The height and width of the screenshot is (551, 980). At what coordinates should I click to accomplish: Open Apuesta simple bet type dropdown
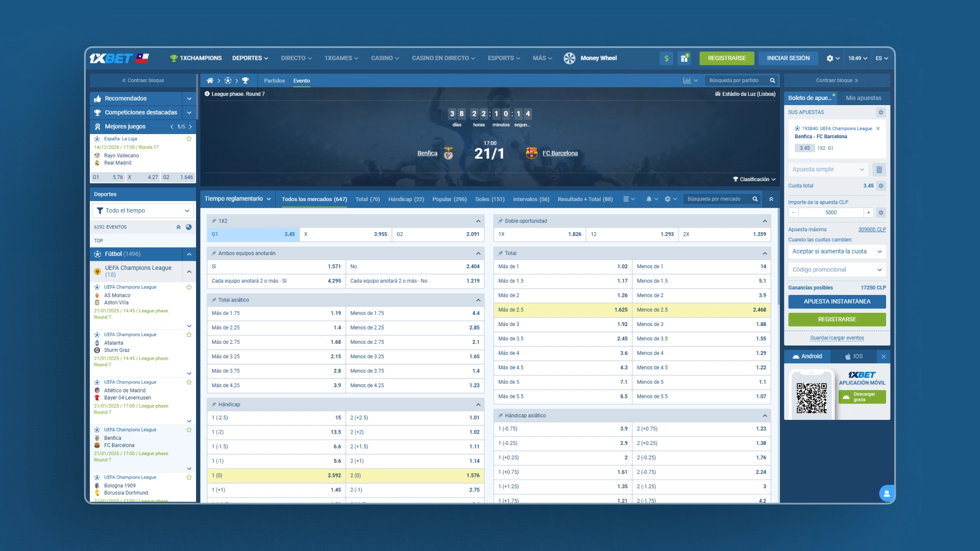[x=828, y=169]
